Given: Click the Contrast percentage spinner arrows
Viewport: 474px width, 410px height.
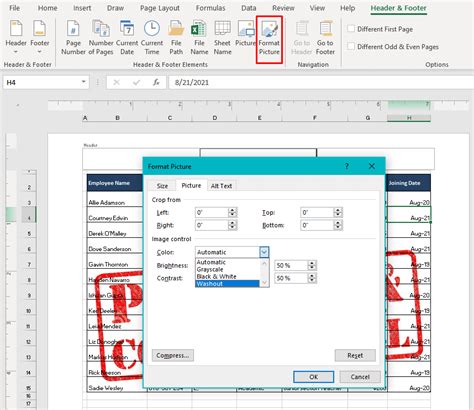Looking at the screenshot, I should coord(312,278).
